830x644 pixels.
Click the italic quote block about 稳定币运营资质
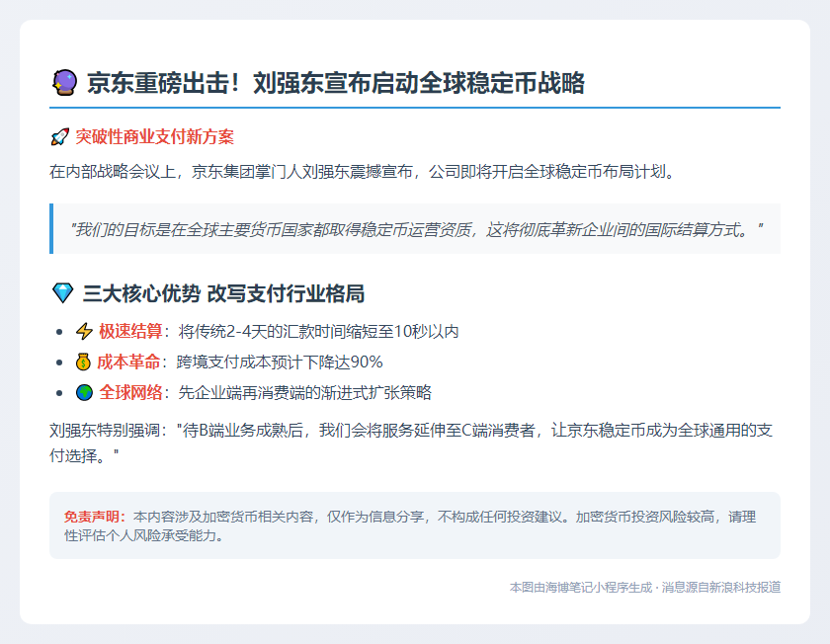pyautogui.click(x=417, y=229)
